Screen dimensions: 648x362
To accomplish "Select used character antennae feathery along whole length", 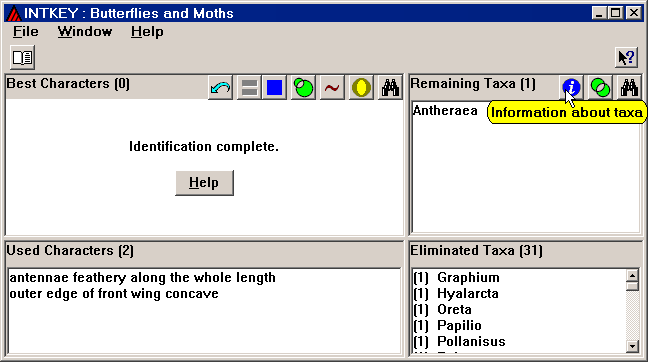I will click(x=142, y=277).
